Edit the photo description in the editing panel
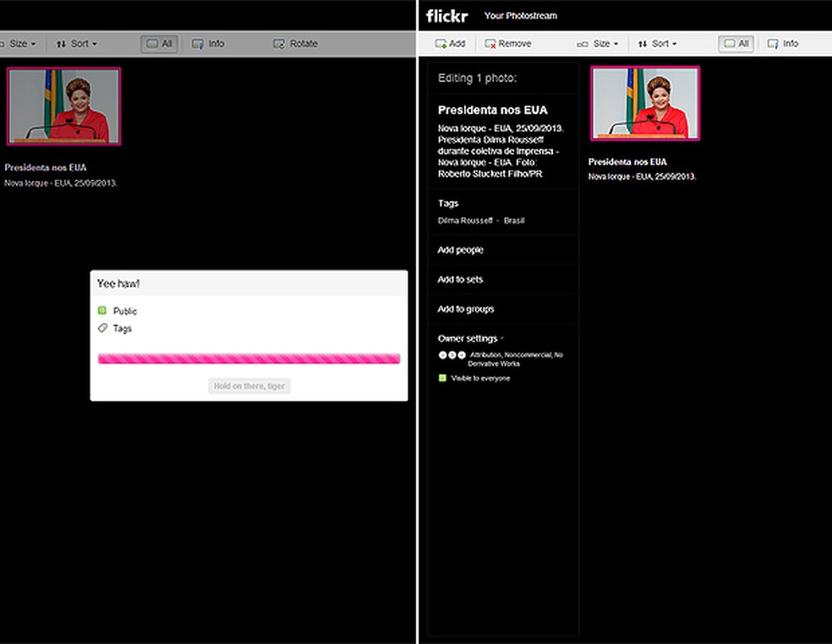 [x=501, y=151]
